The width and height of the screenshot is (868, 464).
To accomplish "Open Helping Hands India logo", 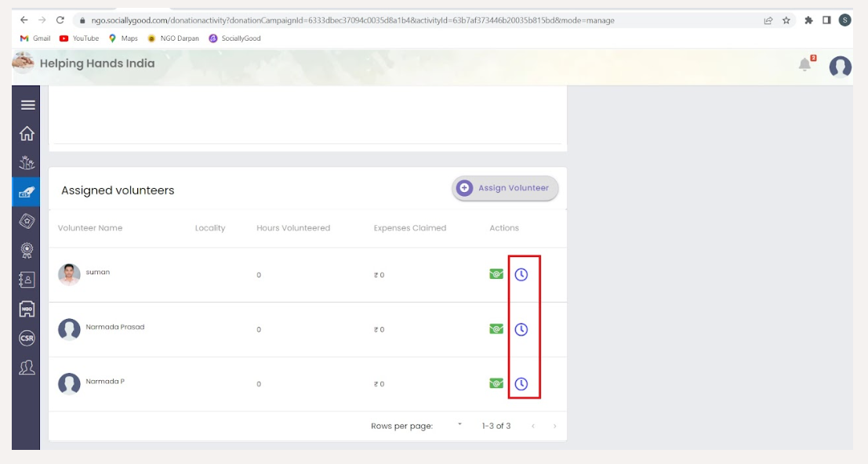I will pos(23,63).
